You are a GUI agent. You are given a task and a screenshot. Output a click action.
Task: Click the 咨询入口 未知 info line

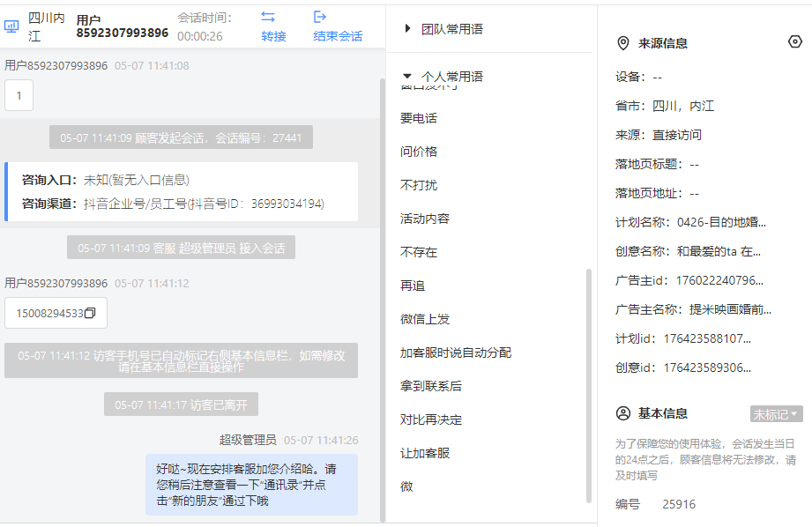(106, 180)
